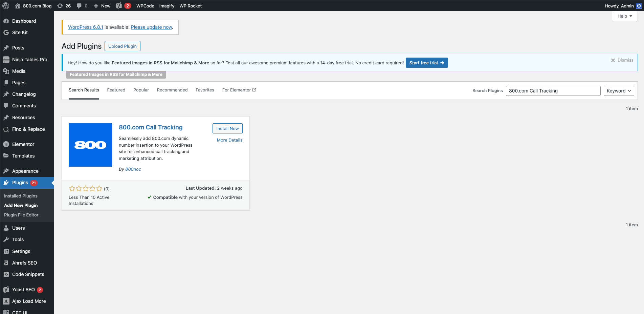Click the Find & Replace icon
This screenshot has width=644, height=314.
6,129
